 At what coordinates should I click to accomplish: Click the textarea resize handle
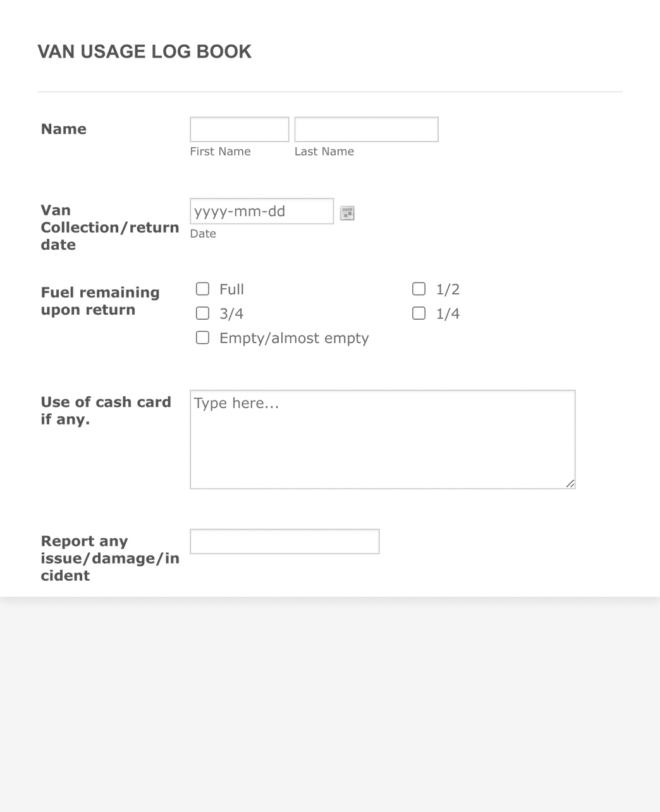coord(570,483)
